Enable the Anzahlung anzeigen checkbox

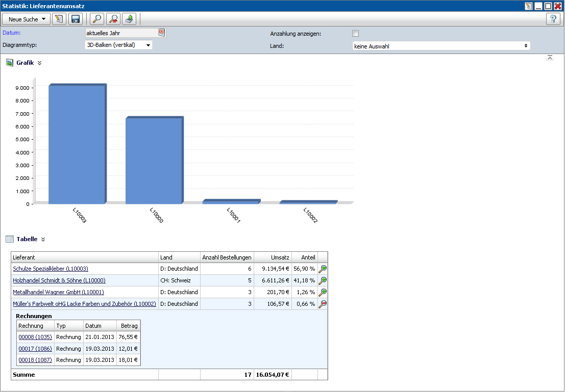(x=356, y=34)
